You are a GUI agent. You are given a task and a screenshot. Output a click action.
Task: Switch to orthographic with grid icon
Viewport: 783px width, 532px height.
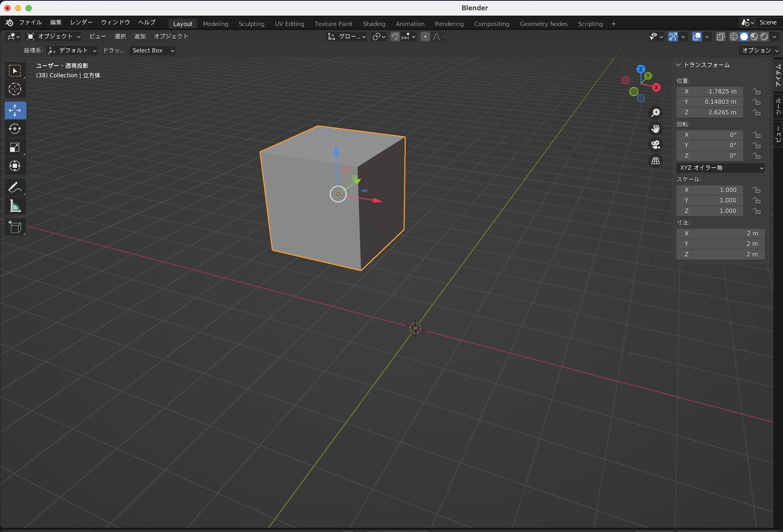[655, 161]
